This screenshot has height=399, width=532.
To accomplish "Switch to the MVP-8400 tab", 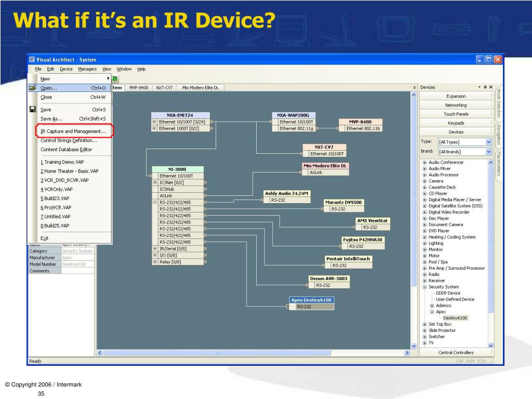I will click(x=139, y=87).
